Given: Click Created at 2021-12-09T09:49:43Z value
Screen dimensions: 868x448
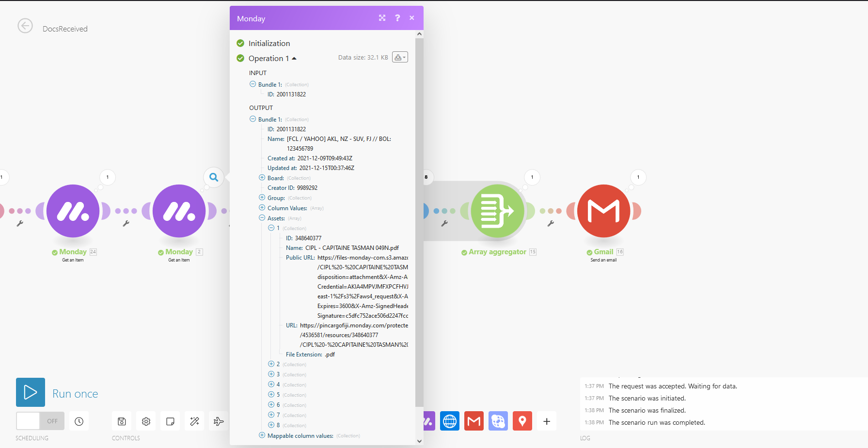Looking at the screenshot, I should pyautogui.click(x=325, y=158).
